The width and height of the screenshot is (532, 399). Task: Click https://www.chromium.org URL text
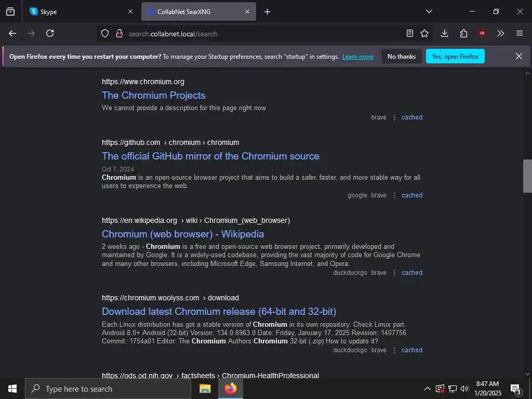(143, 82)
